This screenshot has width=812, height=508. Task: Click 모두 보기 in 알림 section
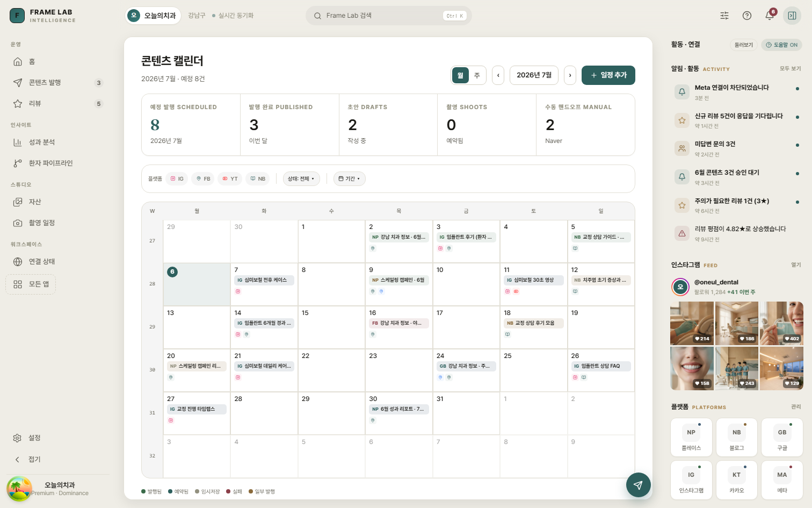[791, 68]
